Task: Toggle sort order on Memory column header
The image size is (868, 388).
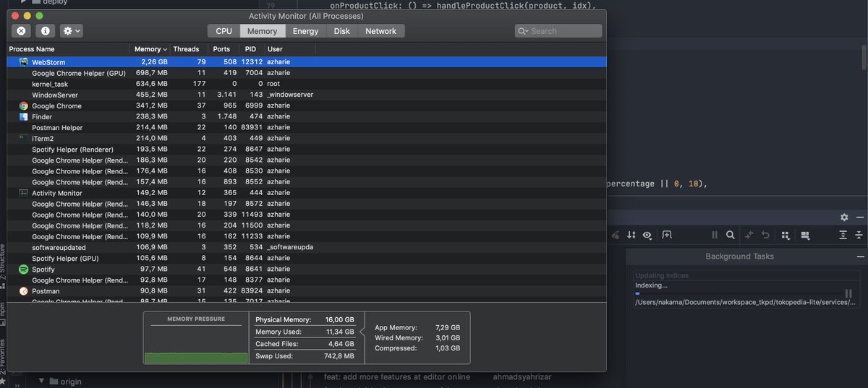Action: pos(150,49)
